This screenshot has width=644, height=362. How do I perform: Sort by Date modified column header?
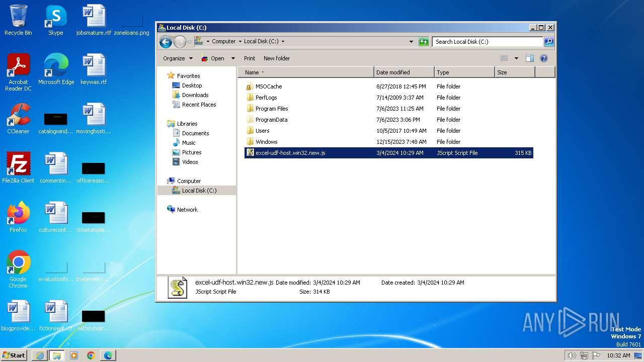pyautogui.click(x=404, y=72)
